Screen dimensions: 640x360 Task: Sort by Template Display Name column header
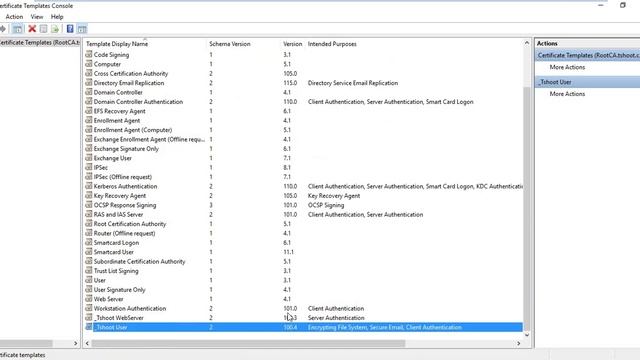(117, 44)
